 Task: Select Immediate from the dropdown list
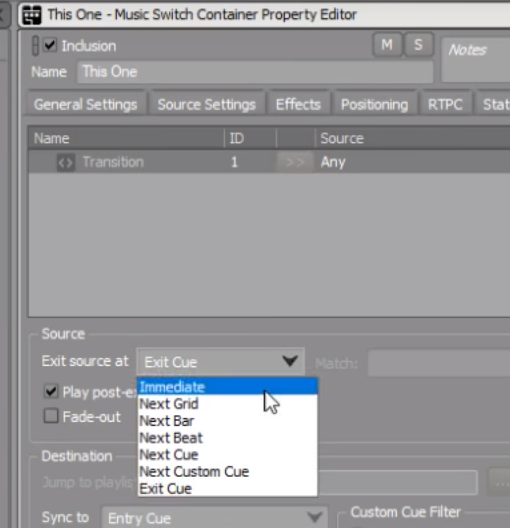228,387
